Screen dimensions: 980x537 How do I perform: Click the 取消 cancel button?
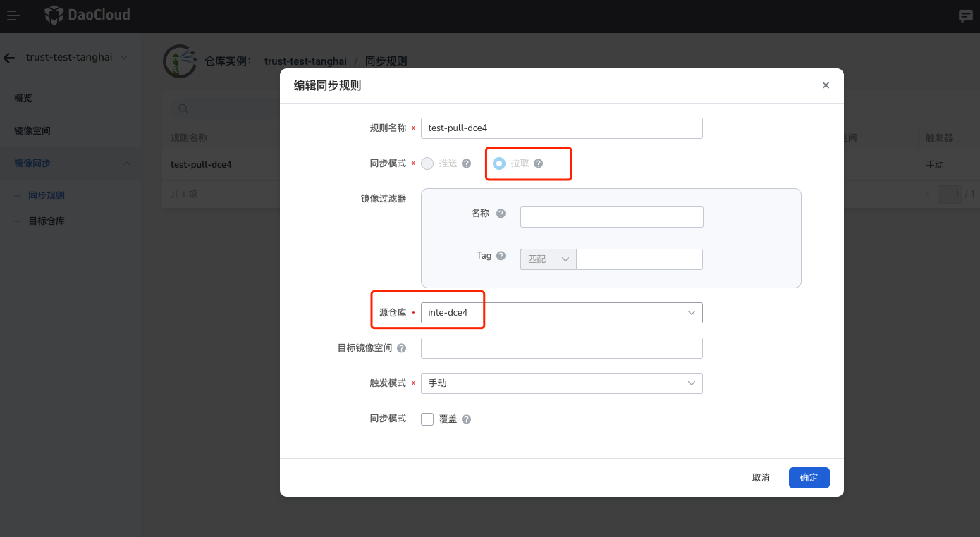(761, 477)
